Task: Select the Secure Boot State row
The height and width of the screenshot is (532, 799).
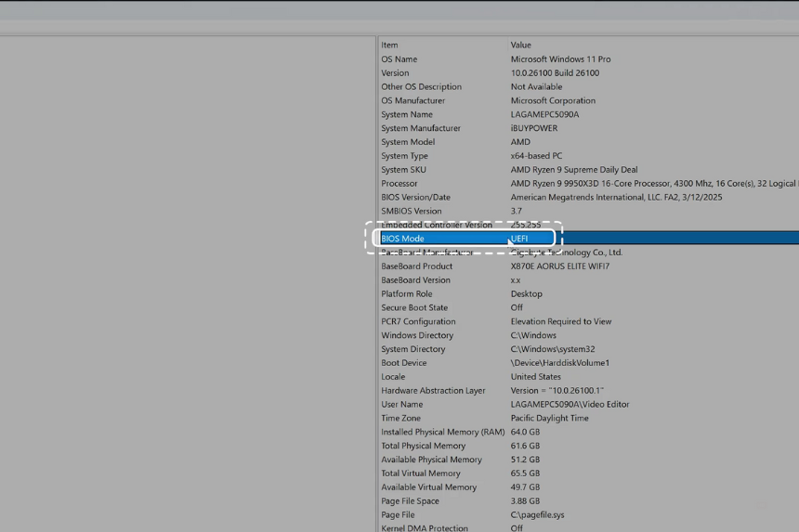Action: point(413,308)
